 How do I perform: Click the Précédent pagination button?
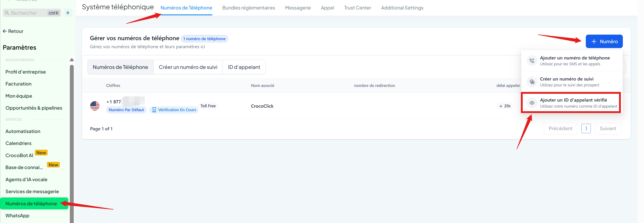click(560, 129)
